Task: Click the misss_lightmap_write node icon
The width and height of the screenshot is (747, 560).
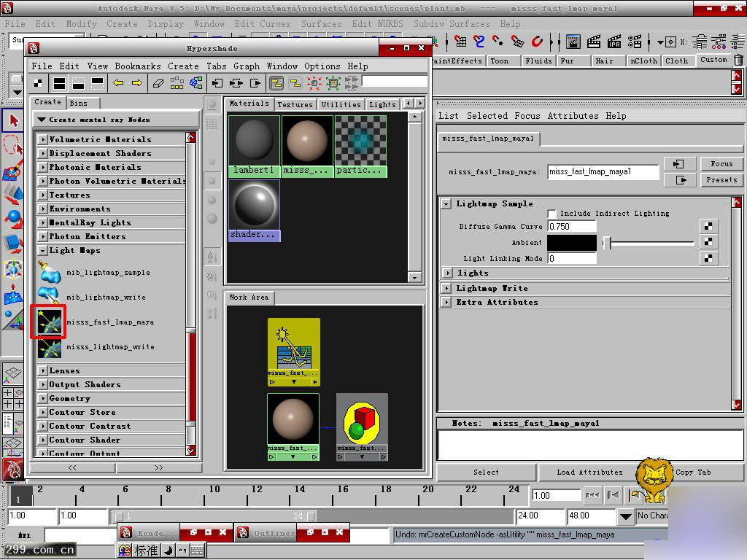Action: click(x=48, y=347)
